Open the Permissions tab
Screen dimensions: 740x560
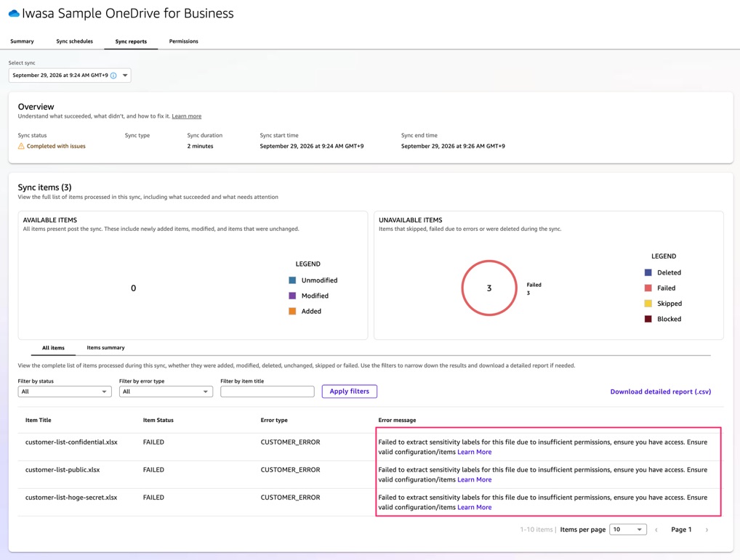(184, 41)
